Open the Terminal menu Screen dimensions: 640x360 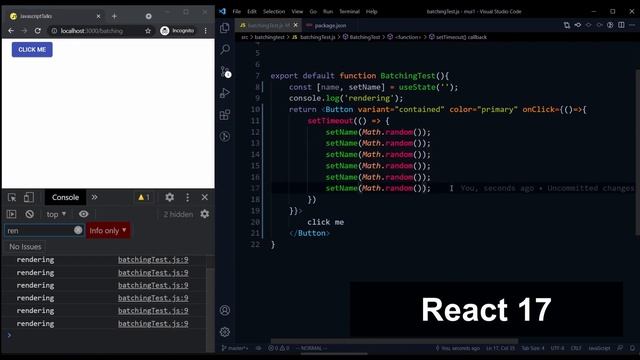[349, 11]
